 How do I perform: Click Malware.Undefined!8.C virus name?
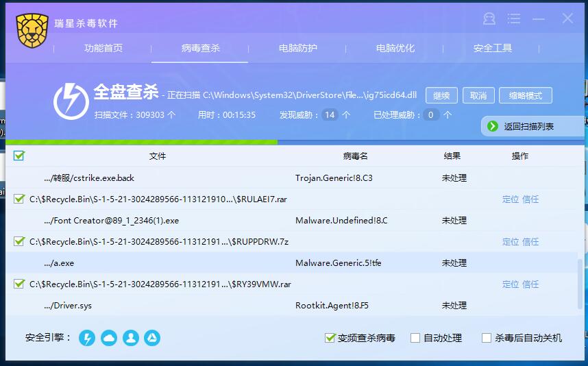click(341, 221)
